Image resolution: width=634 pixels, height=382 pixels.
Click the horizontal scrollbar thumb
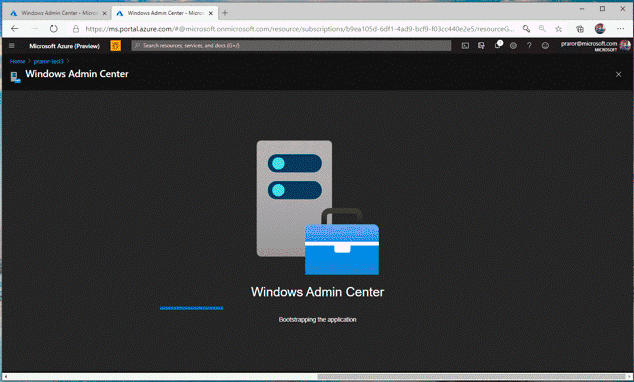[x=471, y=377]
